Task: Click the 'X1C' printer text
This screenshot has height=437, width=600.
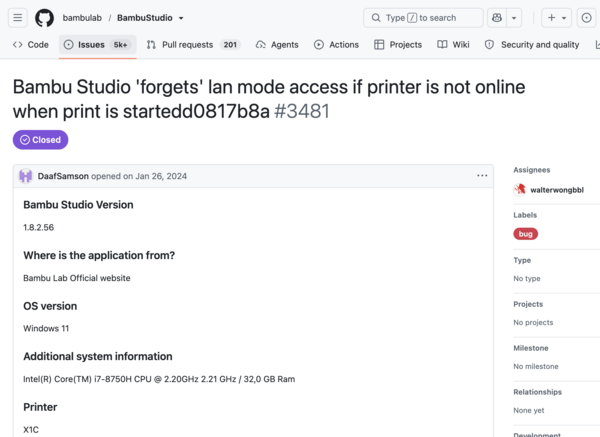Action: coord(31,430)
